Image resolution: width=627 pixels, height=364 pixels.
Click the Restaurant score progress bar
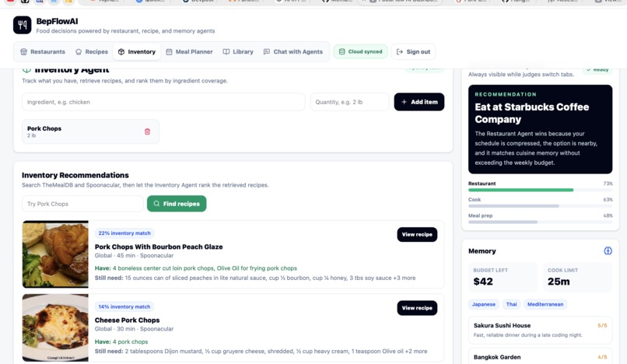click(x=540, y=190)
